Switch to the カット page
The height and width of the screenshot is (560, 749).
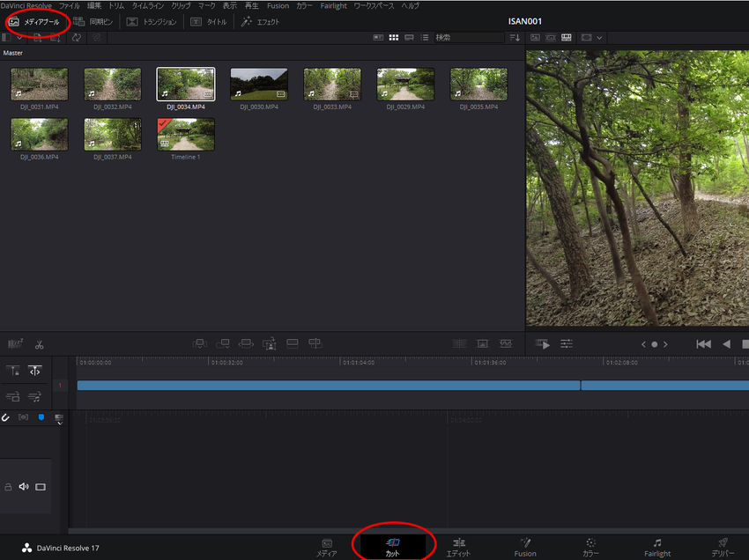click(393, 547)
